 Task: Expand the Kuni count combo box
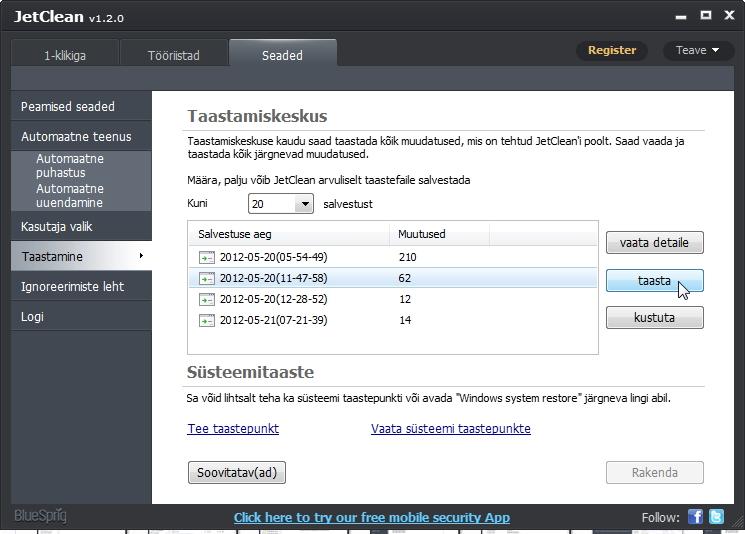(x=304, y=204)
